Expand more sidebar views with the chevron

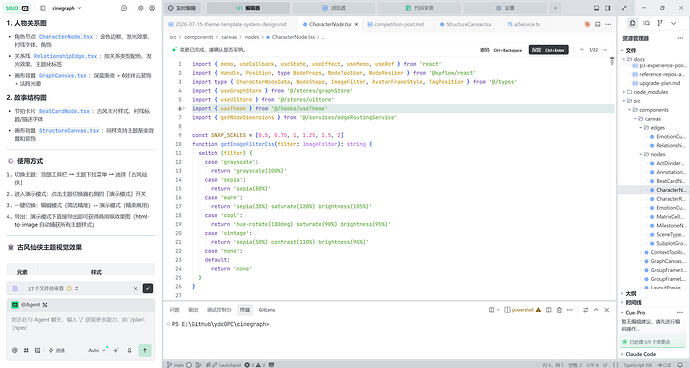point(673,23)
